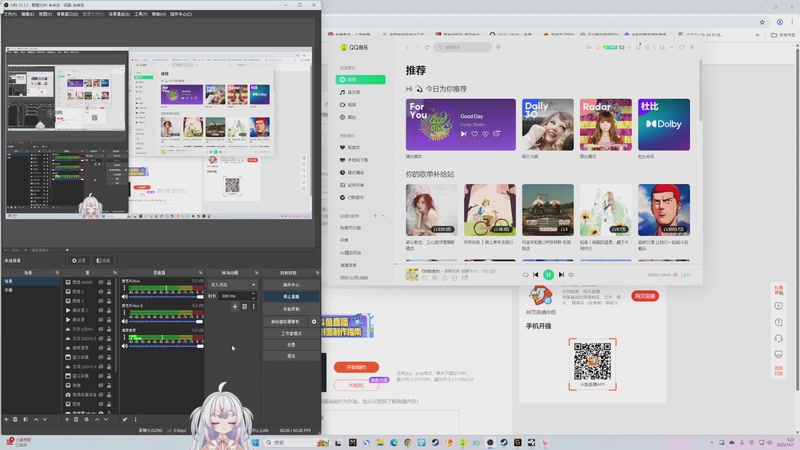
Task: Open the 麦克风/Aux 3 channel three-dot menu
Action: (124, 312)
